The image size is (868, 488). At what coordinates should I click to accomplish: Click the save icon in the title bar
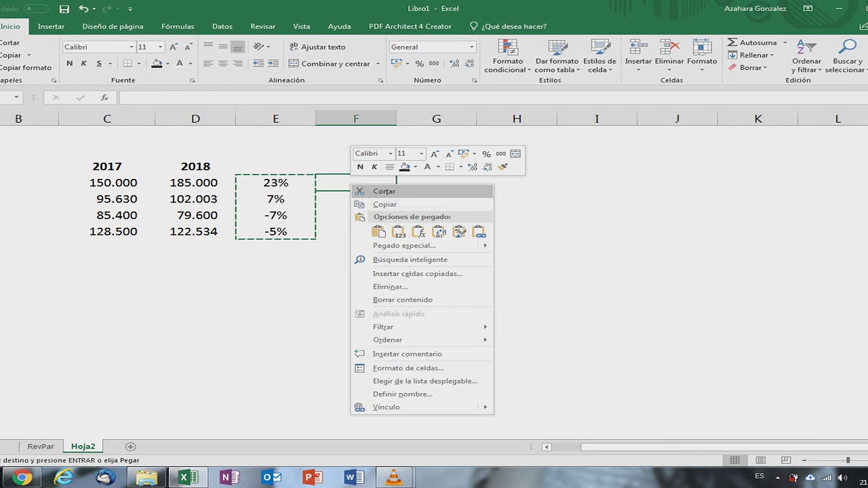(x=64, y=9)
